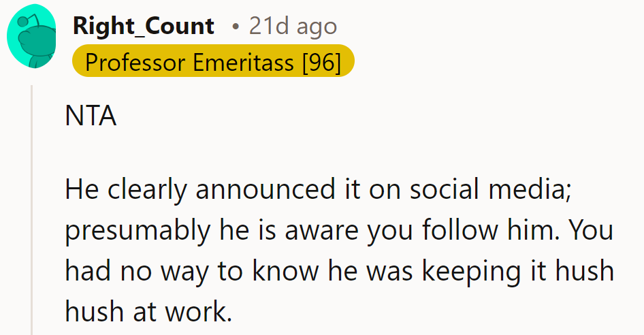Click the 'hush at work.' final line

point(148,312)
